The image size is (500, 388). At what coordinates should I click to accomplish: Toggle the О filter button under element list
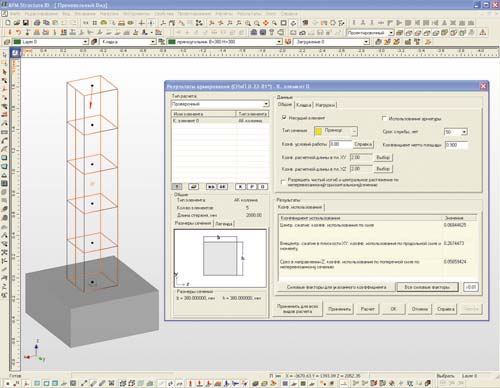tap(263, 187)
